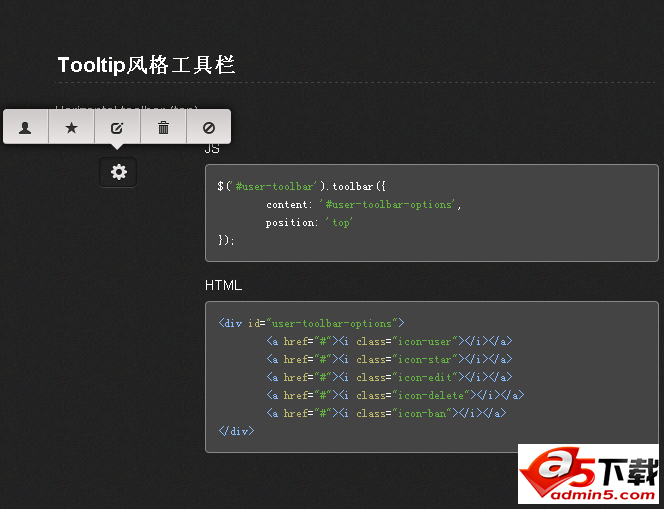Click the star icon in the tooltip toolbar
The height and width of the screenshot is (509, 664).
point(72,127)
